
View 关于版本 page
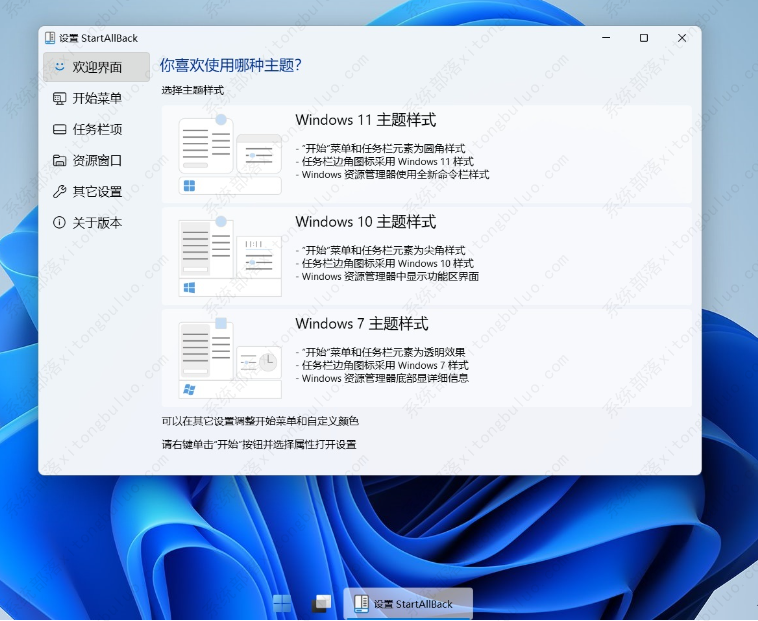coord(97,223)
